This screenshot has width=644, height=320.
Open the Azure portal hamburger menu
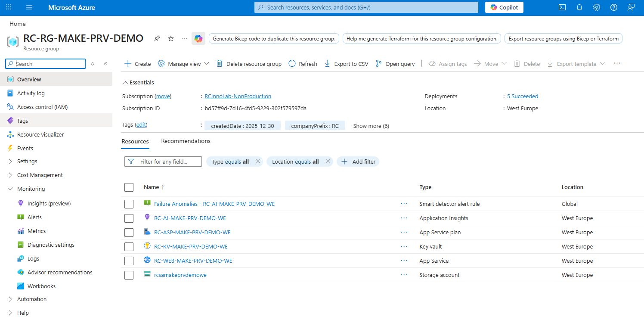[x=29, y=7]
